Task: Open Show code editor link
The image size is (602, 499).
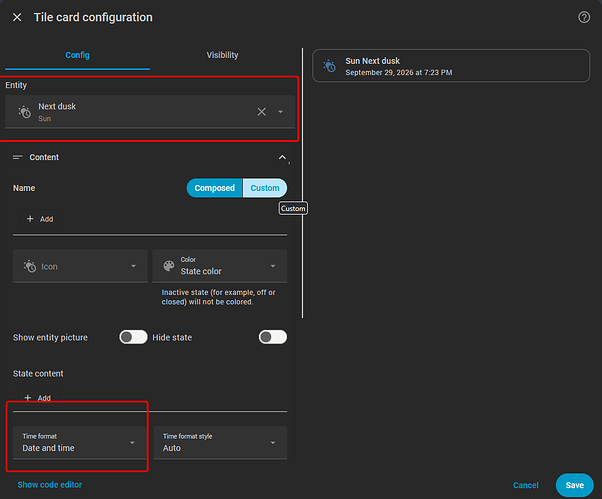Action: tap(50, 485)
